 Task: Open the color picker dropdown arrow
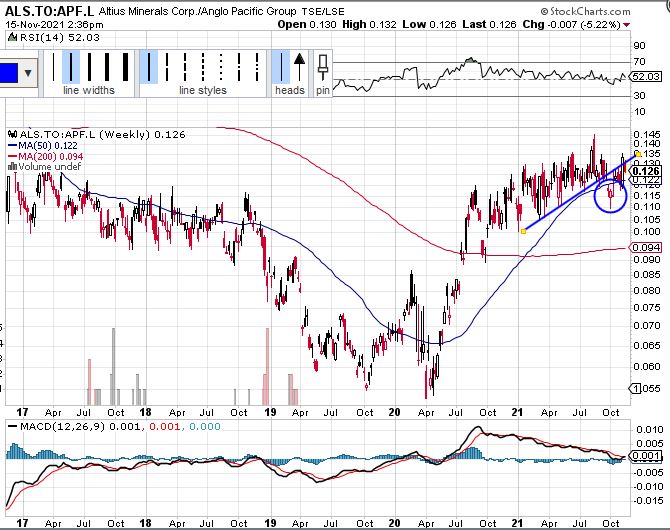pos(27,72)
